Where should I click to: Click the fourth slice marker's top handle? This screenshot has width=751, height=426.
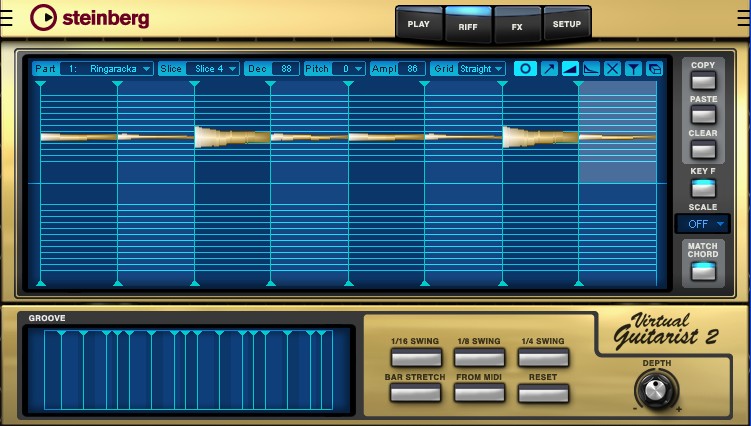(x=271, y=84)
